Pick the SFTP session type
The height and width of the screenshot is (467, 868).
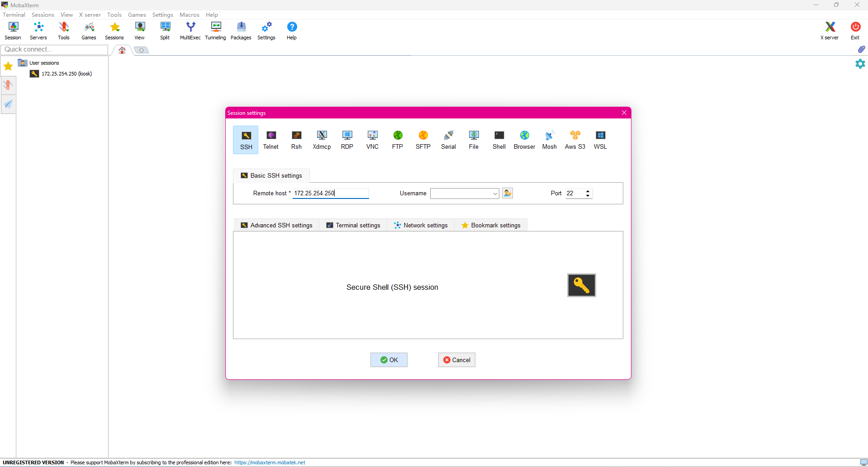coord(423,140)
